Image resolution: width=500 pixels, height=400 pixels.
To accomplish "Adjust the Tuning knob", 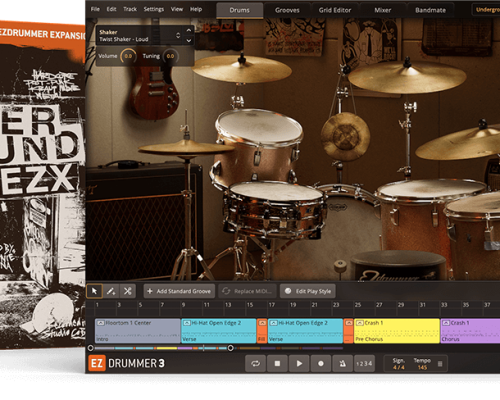I will tap(170, 56).
